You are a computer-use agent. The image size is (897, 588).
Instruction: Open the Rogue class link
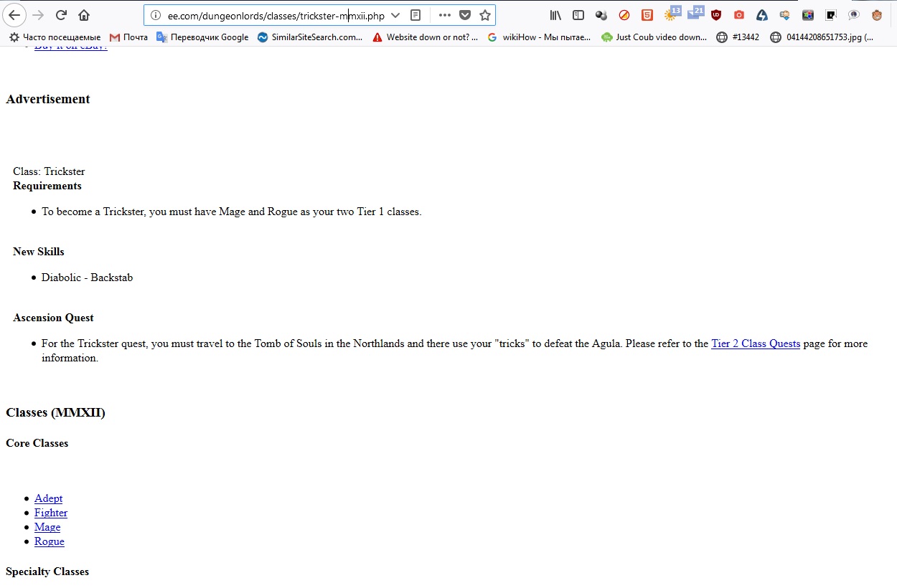point(50,541)
